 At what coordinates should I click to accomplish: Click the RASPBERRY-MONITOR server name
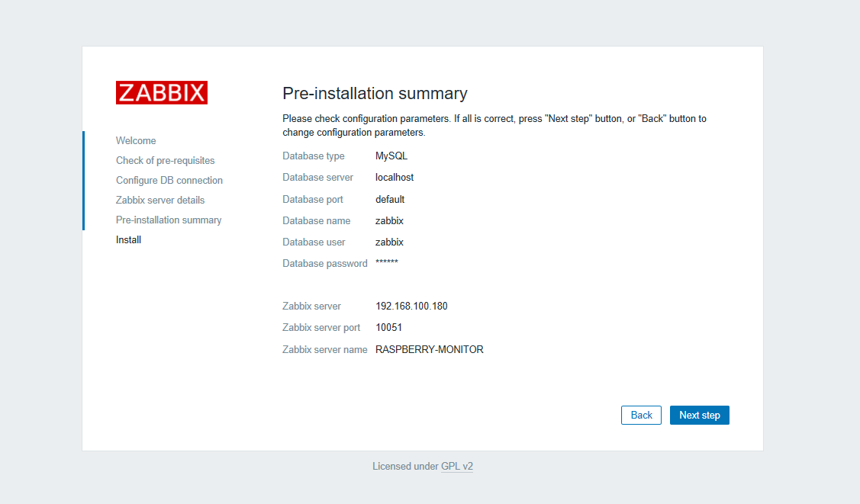pyautogui.click(x=429, y=349)
